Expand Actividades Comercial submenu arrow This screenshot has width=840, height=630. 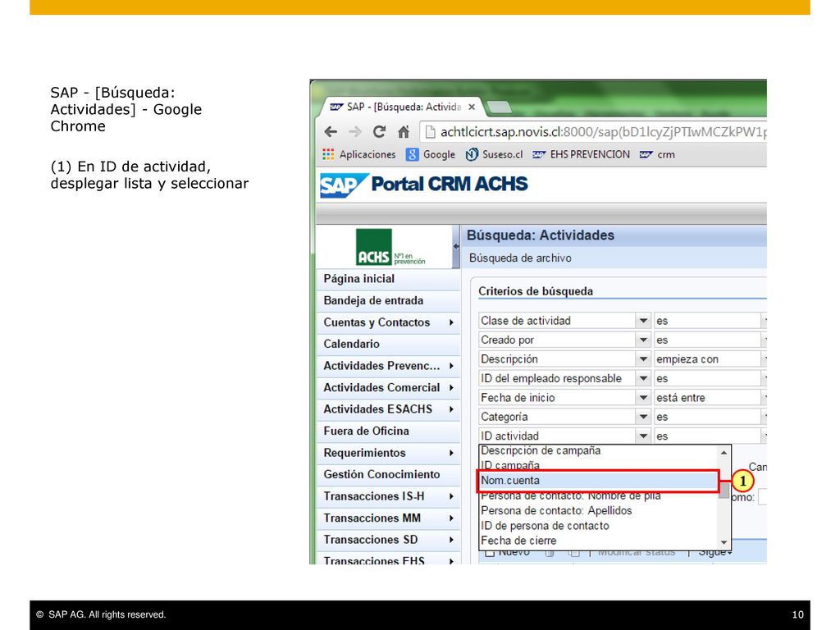coord(451,387)
